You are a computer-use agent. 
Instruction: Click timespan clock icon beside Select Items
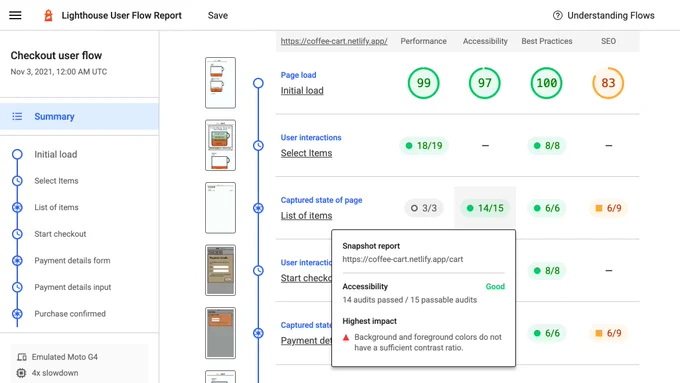pos(17,181)
